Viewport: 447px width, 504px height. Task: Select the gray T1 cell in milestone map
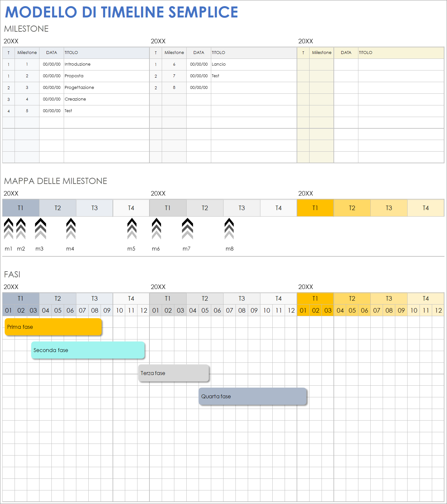[x=168, y=208]
